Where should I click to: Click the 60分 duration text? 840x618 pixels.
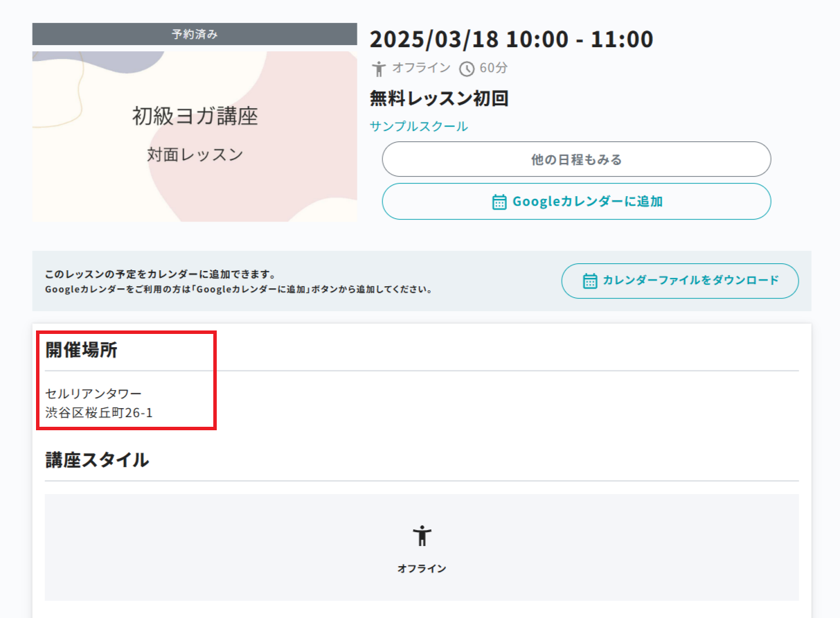pos(494,69)
